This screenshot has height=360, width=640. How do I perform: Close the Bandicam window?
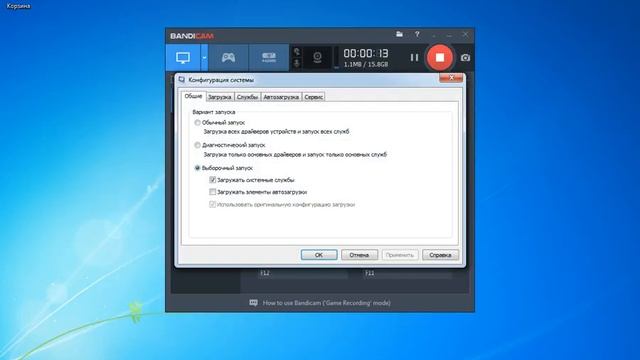(465, 35)
